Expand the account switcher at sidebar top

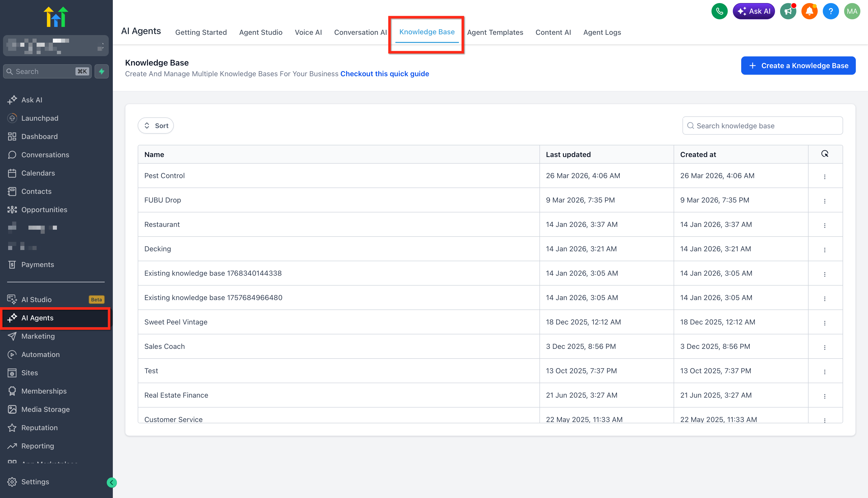pyautogui.click(x=56, y=45)
